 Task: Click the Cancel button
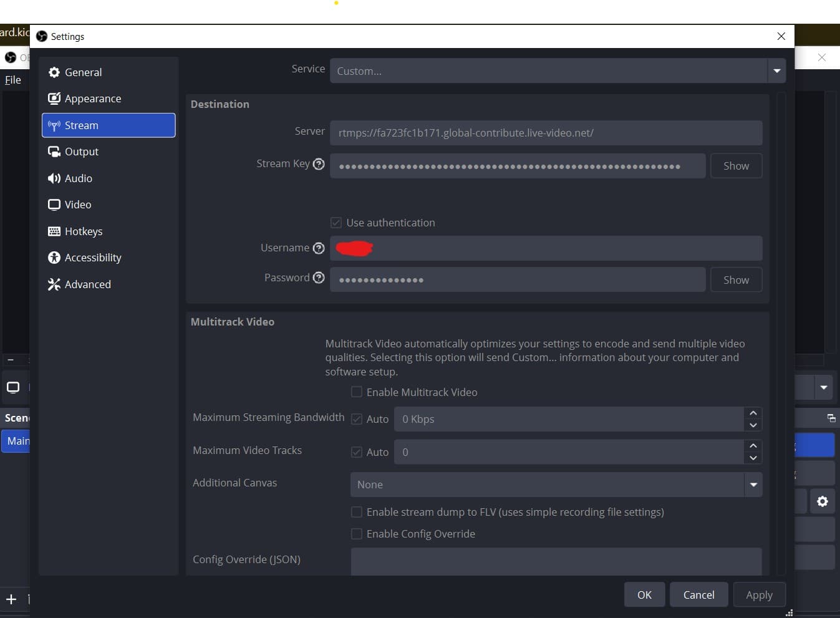(x=699, y=595)
